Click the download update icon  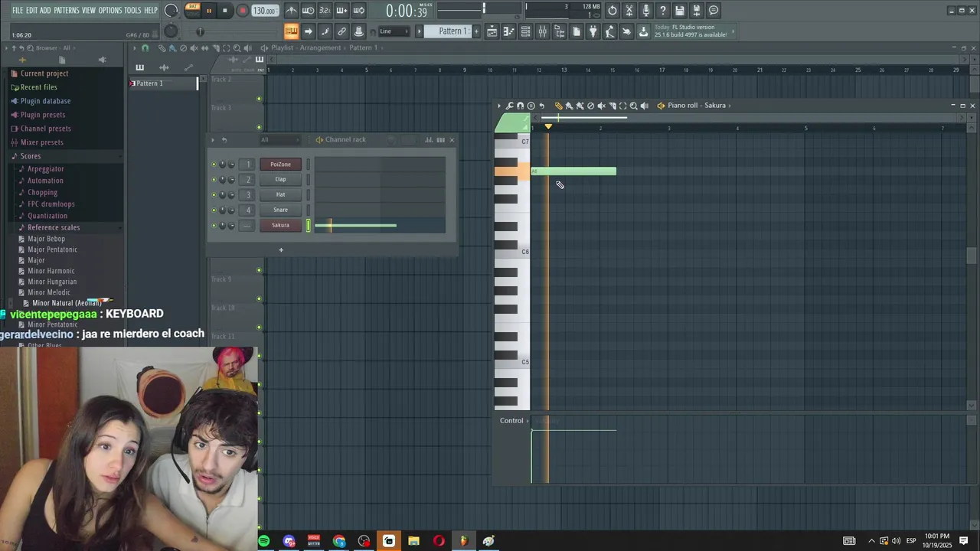[643, 31]
